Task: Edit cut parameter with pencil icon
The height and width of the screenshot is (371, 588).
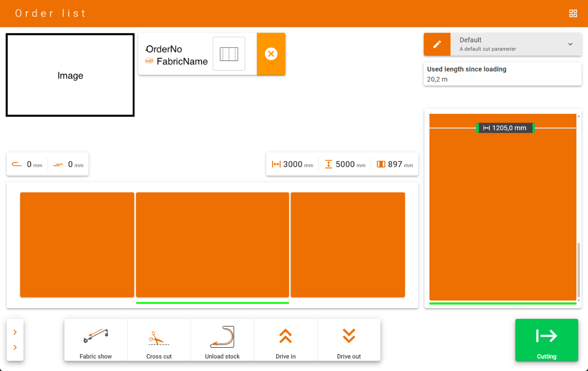Action: click(437, 44)
